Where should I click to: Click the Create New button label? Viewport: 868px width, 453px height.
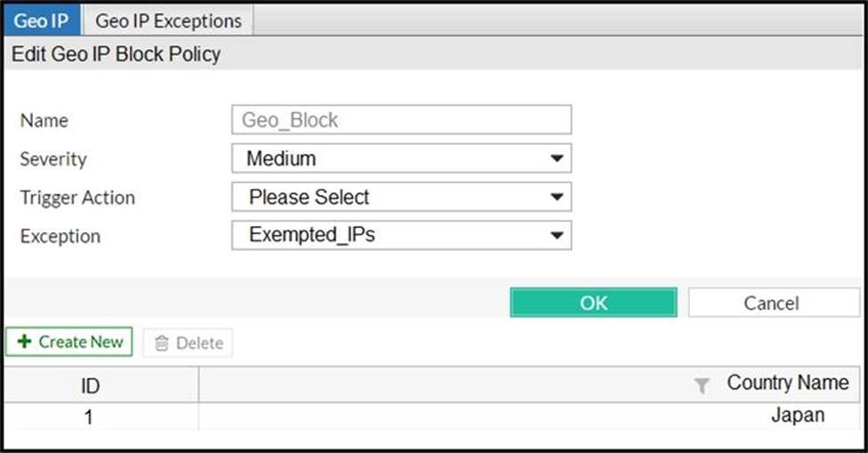click(x=81, y=342)
